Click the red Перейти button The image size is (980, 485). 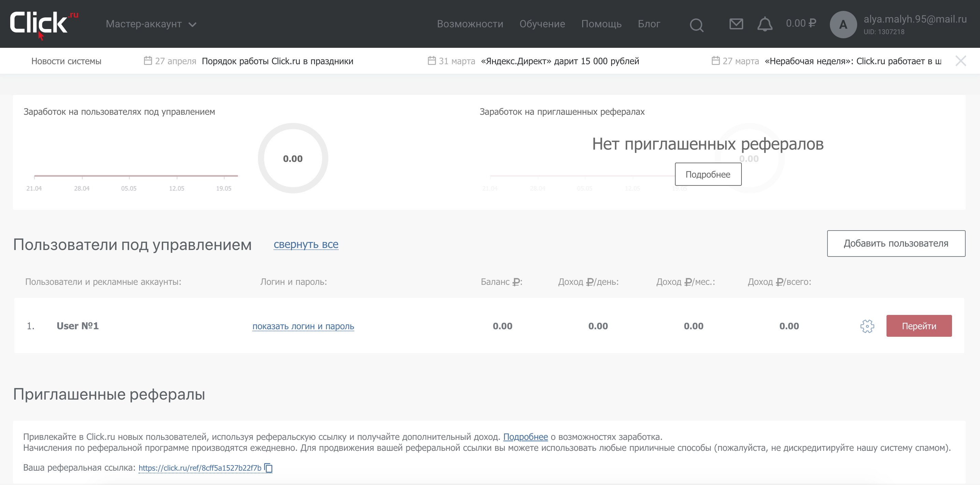(919, 326)
